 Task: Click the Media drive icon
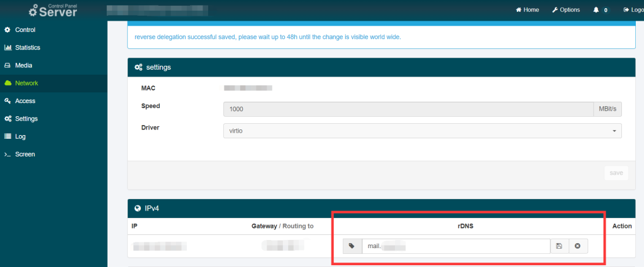pyautogui.click(x=8, y=65)
